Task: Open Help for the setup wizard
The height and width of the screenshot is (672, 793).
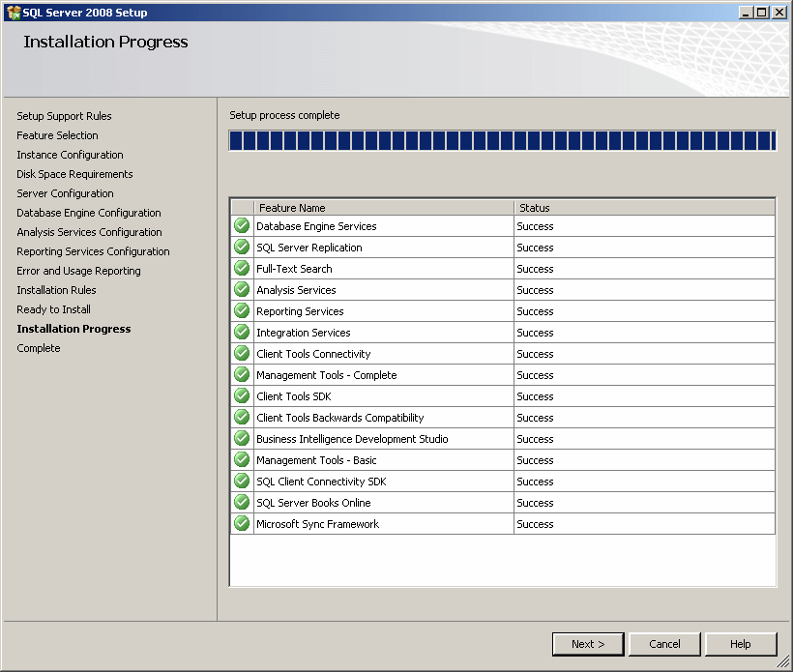Action: pos(741,644)
